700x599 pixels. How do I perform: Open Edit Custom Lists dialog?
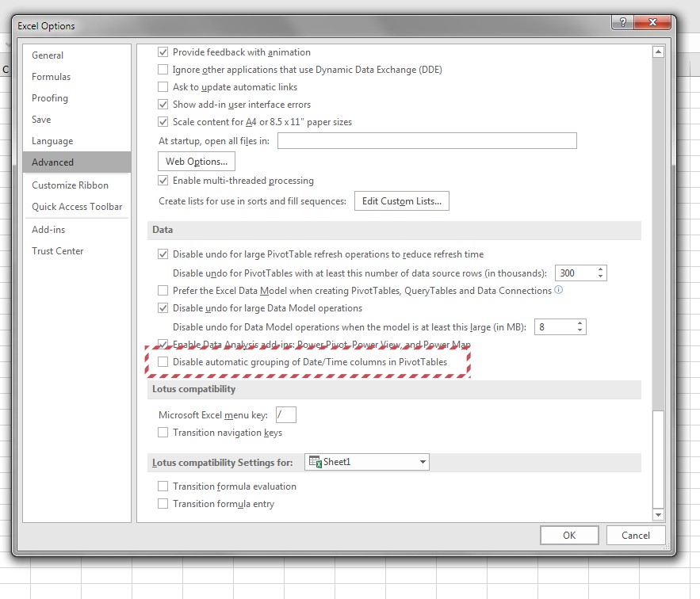[x=401, y=201]
